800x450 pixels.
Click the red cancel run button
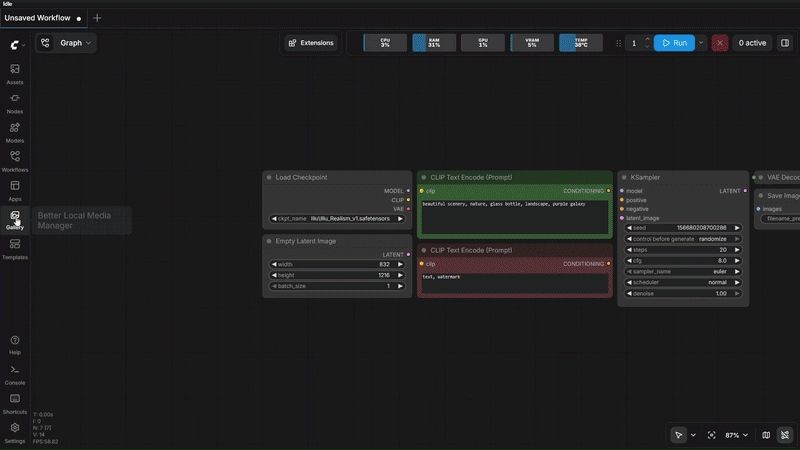click(719, 43)
